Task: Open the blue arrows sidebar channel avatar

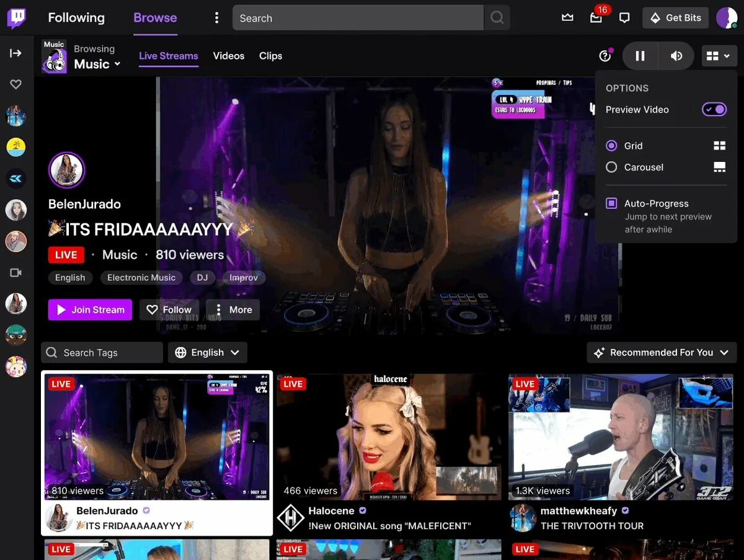Action: click(16, 179)
